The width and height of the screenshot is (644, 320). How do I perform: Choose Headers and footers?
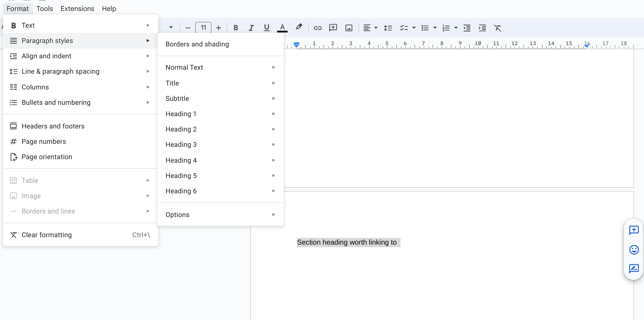click(x=81, y=126)
